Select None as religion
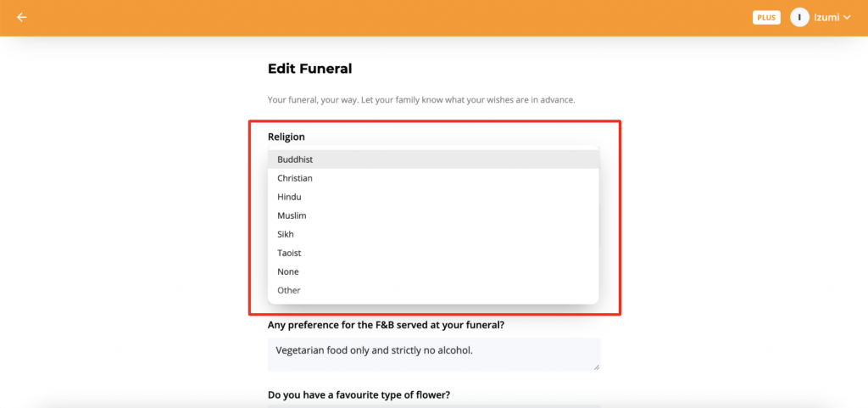This screenshot has width=868, height=408. (433, 271)
